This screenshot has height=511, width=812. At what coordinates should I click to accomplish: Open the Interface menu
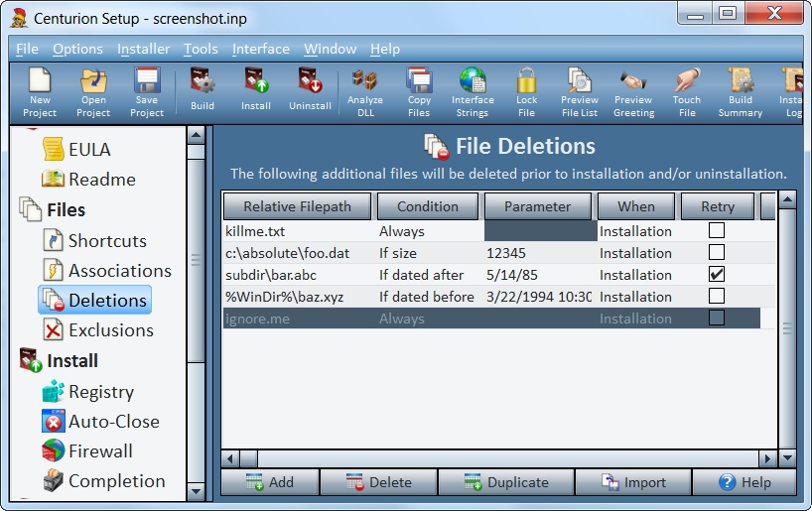pos(261,49)
